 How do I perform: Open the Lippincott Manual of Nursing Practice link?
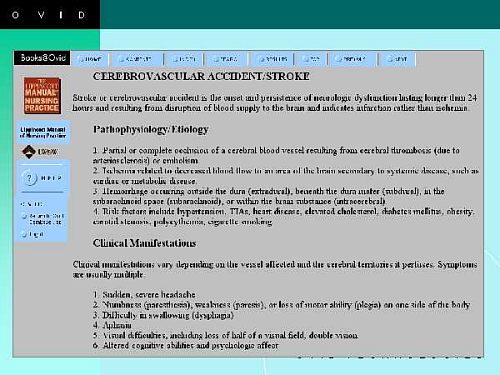click(x=43, y=132)
